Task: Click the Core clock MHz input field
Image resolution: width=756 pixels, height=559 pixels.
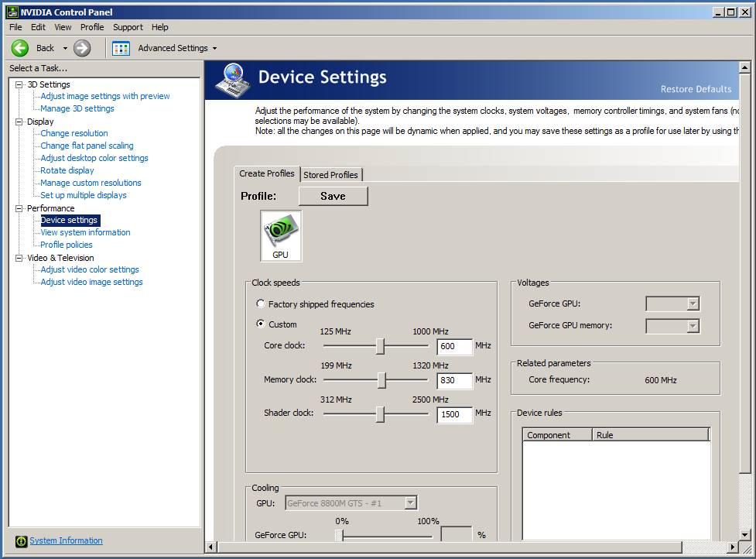Action: [454, 347]
